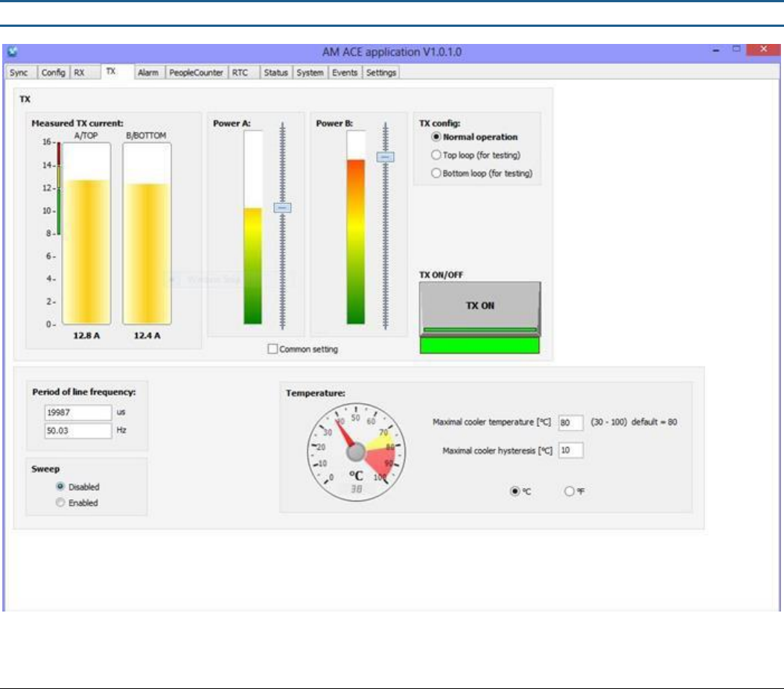Click the Maximal cooler temperature field
The height and width of the screenshot is (689, 784).
[570, 422]
